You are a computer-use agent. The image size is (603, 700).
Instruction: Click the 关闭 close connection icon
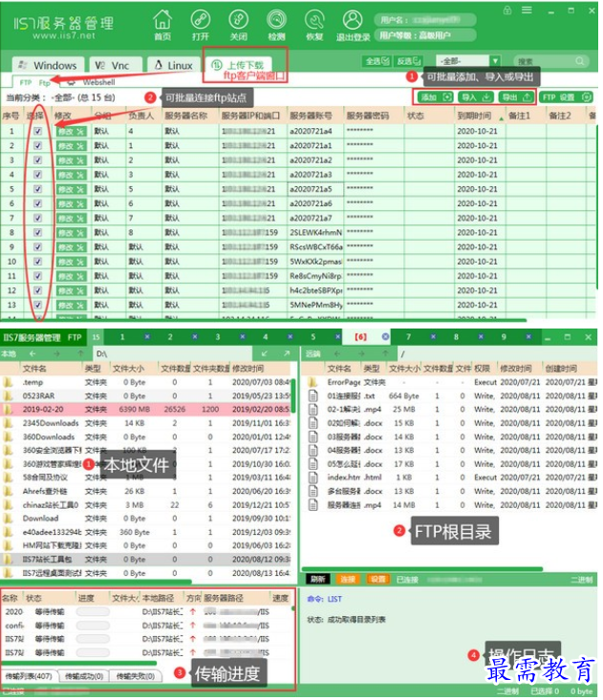pos(239,25)
